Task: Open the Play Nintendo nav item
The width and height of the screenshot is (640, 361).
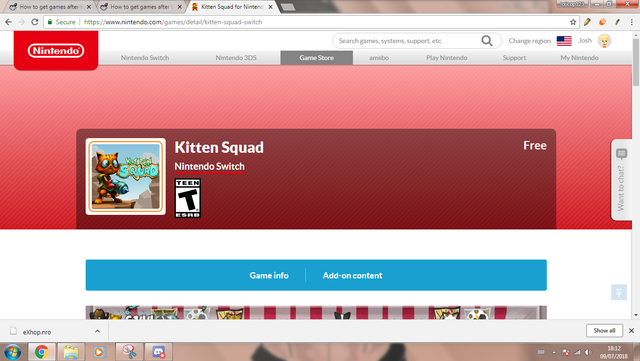Action: coord(447,58)
